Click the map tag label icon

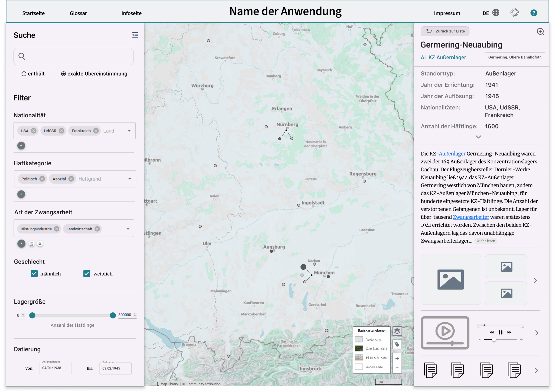[x=397, y=344]
